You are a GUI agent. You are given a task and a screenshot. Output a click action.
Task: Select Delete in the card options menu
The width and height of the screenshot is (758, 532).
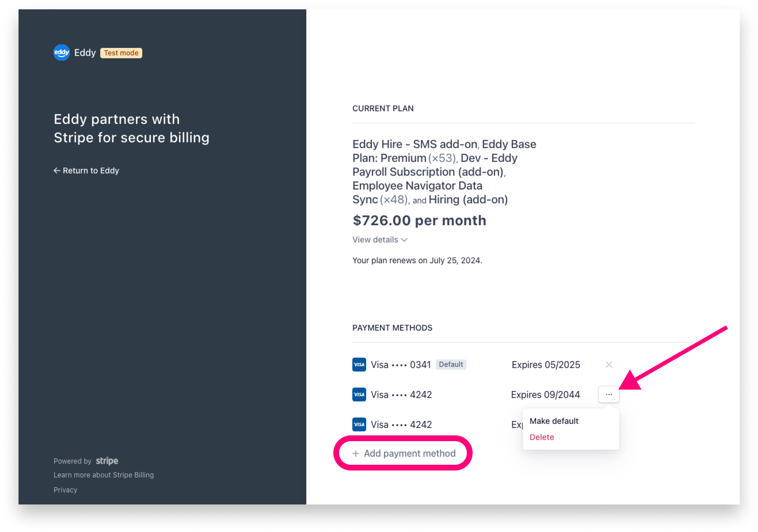coord(542,437)
